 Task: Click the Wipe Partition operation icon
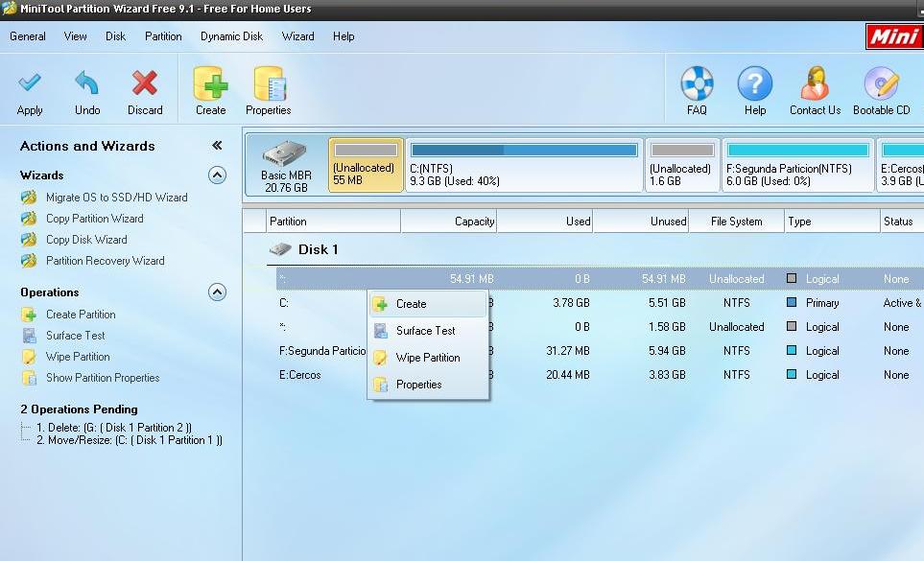(29, 357)
